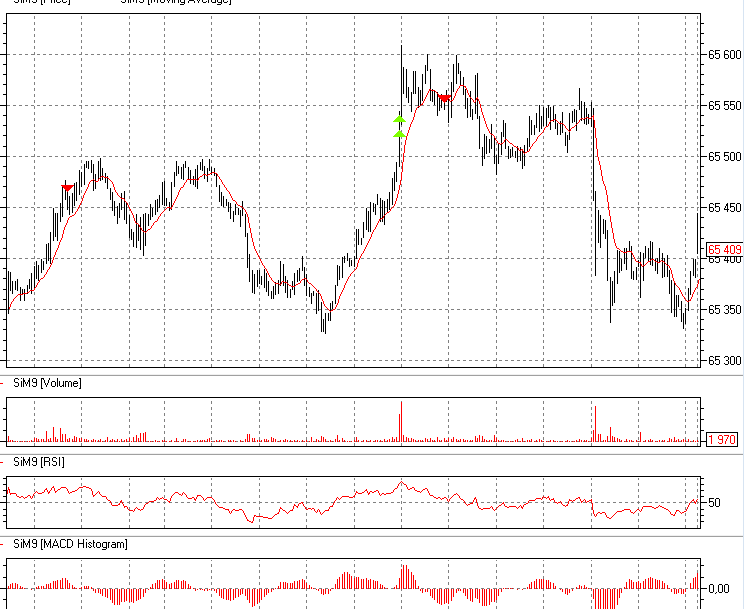Click the 65 500 price axis label

point(724,157)
